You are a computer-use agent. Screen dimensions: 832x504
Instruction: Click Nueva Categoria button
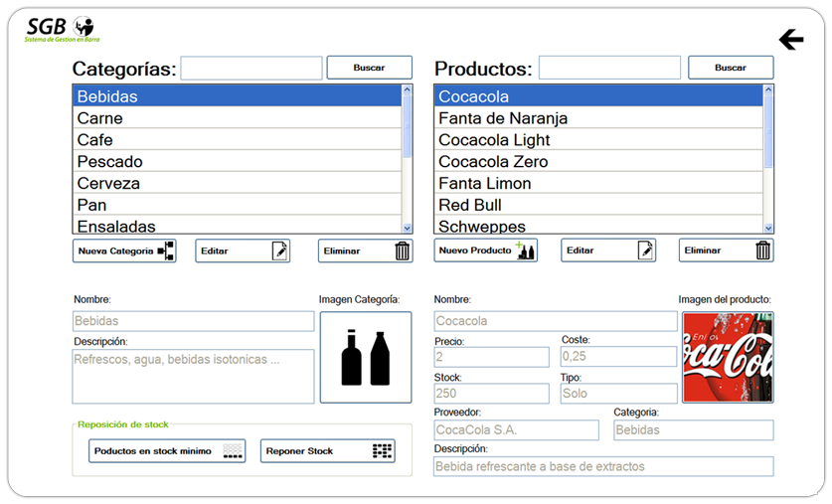(x=124, y=251)
